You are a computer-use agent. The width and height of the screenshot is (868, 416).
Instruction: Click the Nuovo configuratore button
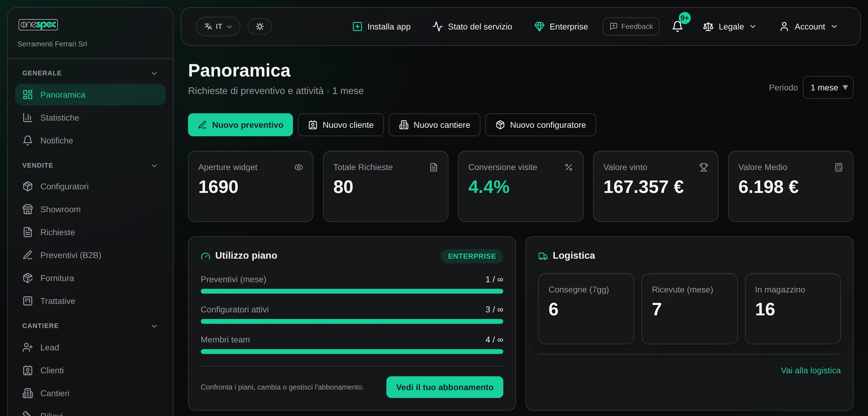[x=540, y=125]
